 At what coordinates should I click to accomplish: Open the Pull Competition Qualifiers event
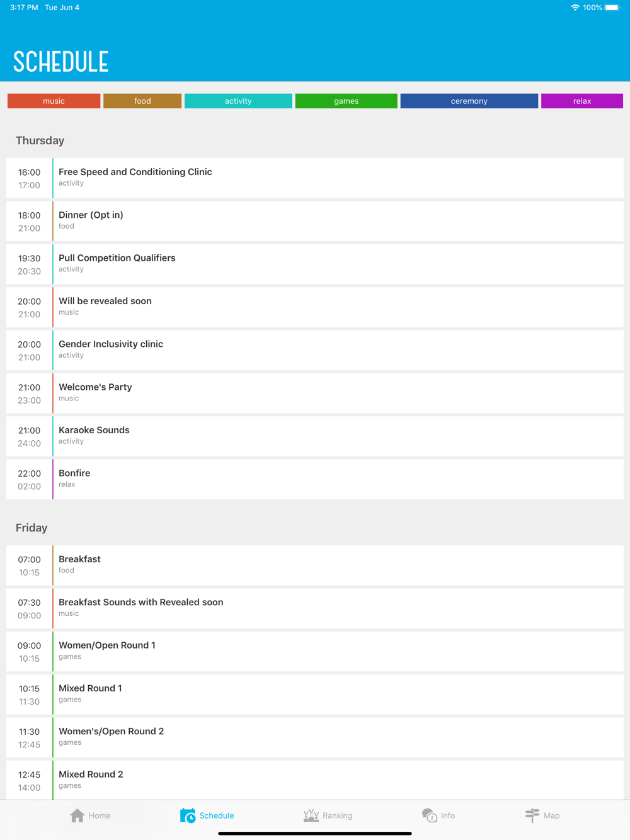click(x=315, y=264)
